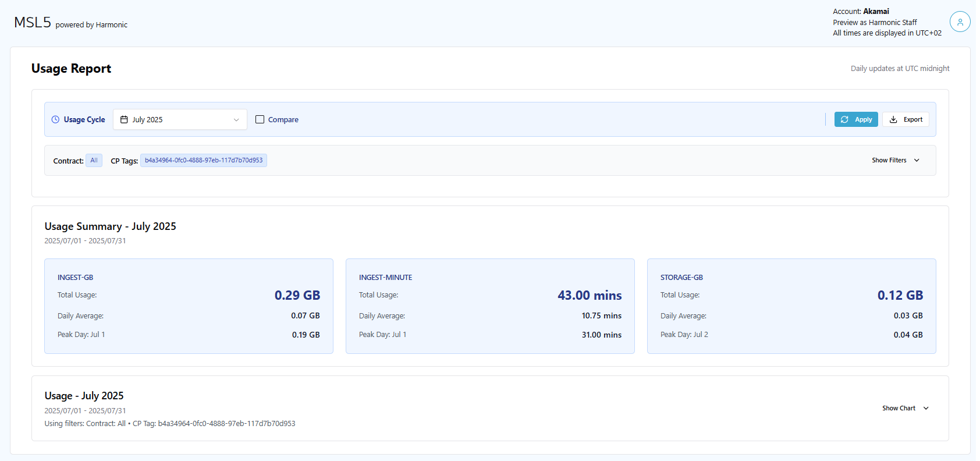Click the download icon on Export button
Viewport: 980px width, 461px height.
pyautogui.click(x=893, y=119)
